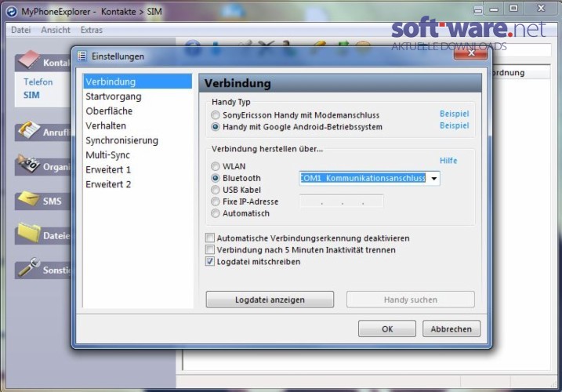Tick Verbindung nach 5 Minuten Inaktivität trennen

click(x=210, y=249)
